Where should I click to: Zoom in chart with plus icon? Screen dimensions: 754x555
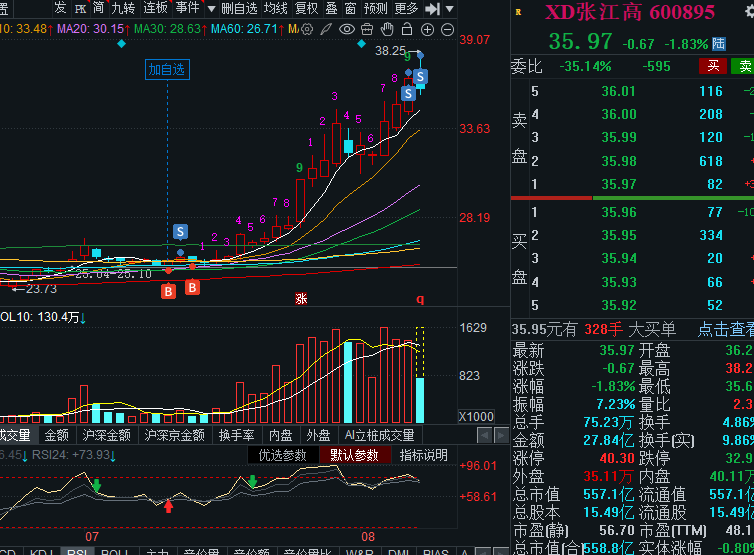427,30
